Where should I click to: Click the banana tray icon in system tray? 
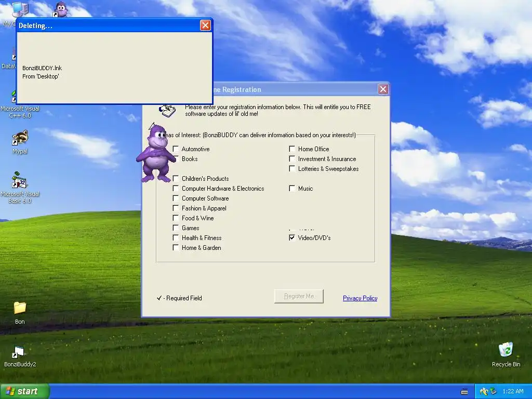(x=484, y=392)
